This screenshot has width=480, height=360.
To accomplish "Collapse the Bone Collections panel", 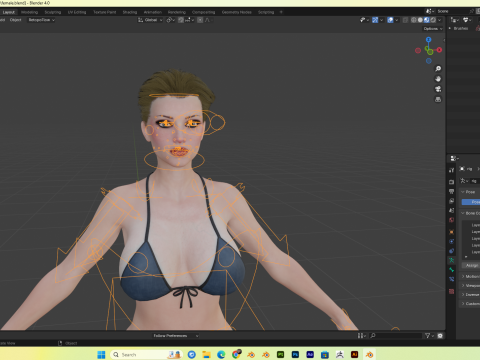I will 470,213.
